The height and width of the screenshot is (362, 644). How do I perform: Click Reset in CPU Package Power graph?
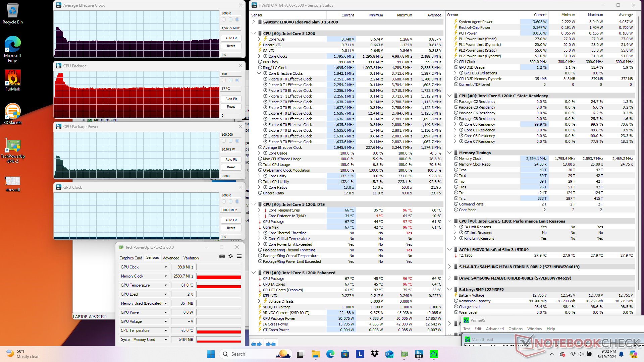(231, 167)
